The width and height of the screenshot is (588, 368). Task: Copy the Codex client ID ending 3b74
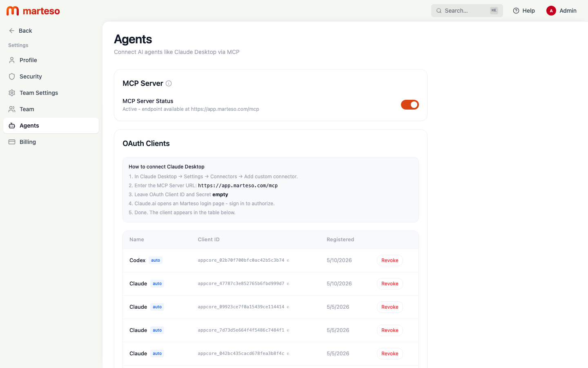coord(288,260)
